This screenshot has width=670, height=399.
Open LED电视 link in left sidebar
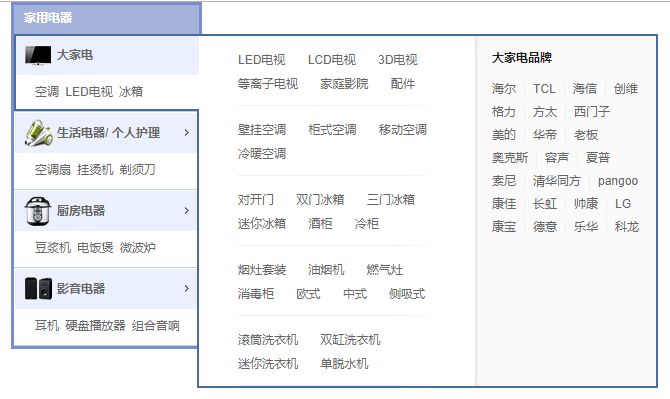click(x=89, y=91)
